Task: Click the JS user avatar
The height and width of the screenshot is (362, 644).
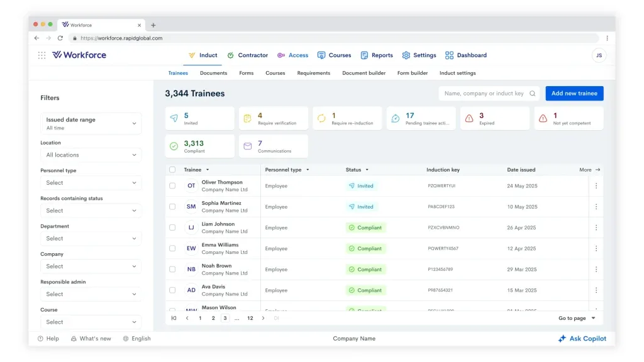Action: coord(599,55)
